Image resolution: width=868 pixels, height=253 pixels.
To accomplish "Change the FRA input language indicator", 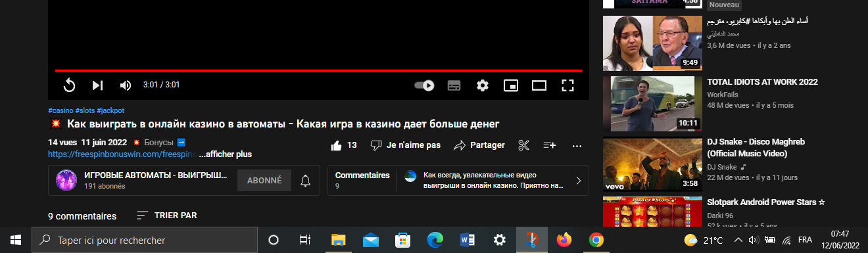I will tap(805, 240).
